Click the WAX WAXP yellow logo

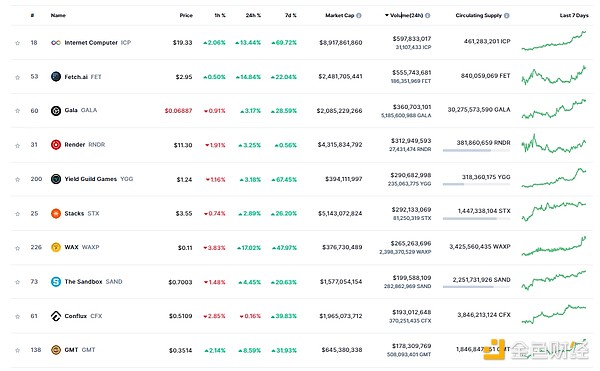coord(56,247)
